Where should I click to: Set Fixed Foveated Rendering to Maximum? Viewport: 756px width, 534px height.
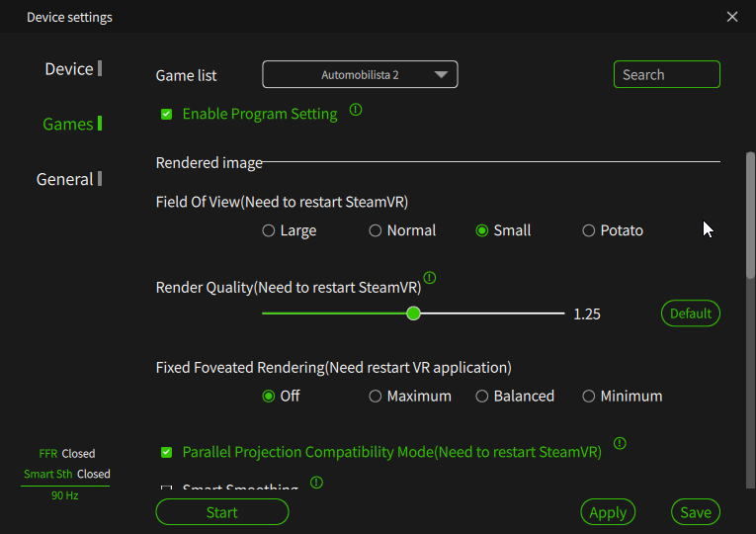click(376, 396)
